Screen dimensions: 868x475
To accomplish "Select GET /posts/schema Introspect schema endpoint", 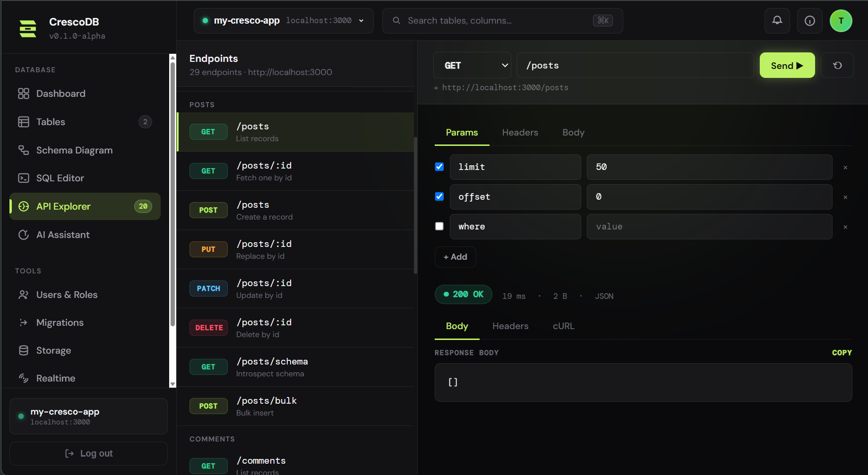I will (296, 367).
